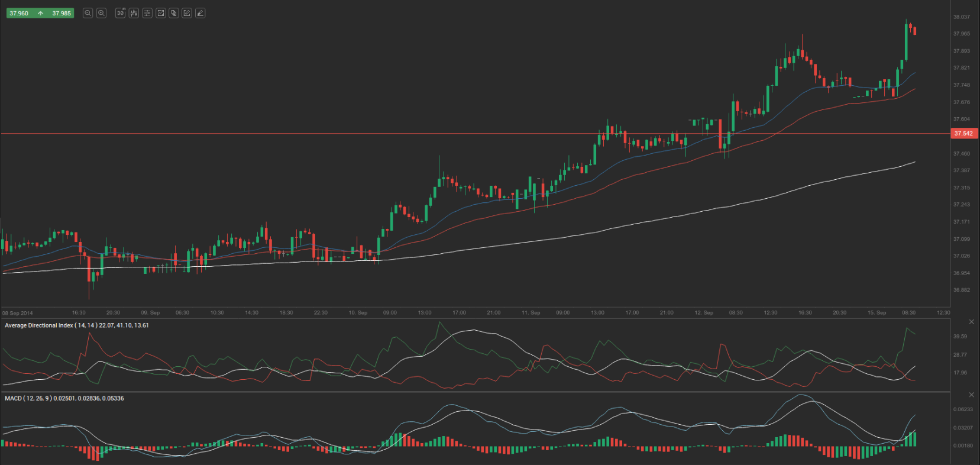
Task: Click the chart image snapshot icon
Action: [160, 13]
